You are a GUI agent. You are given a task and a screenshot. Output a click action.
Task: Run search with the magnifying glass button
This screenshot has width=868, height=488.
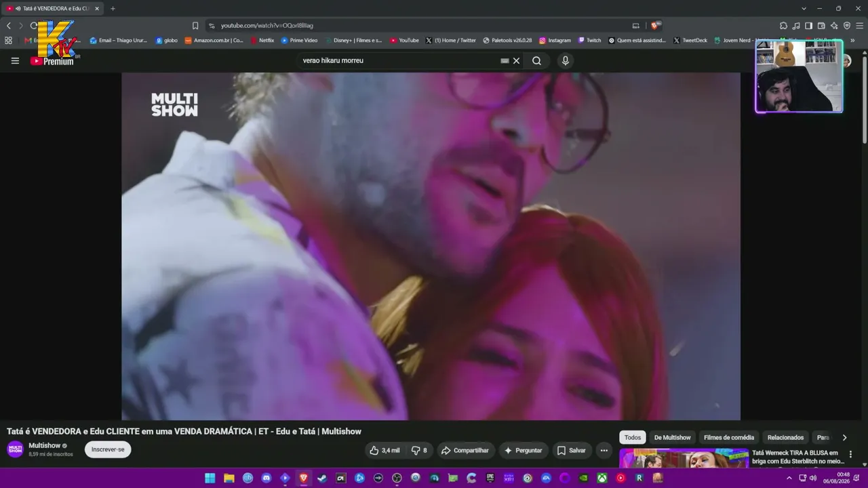coord(536,60)
